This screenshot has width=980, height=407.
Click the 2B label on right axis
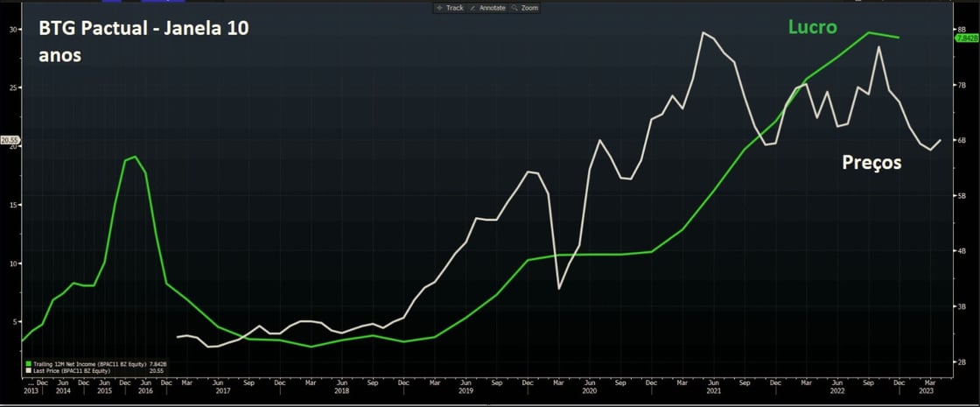[962, 361]
